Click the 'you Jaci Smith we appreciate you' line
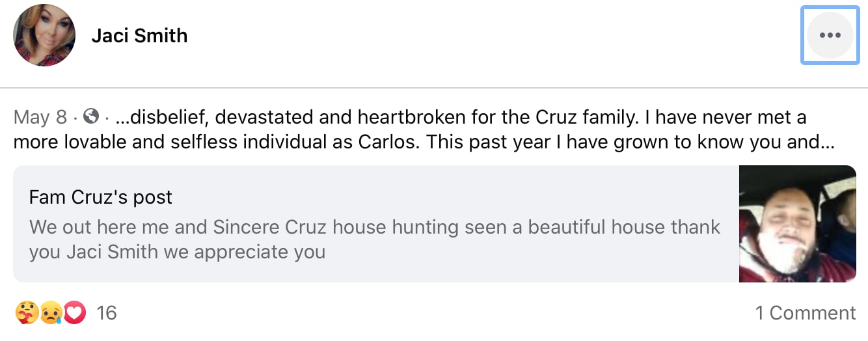 177,252
